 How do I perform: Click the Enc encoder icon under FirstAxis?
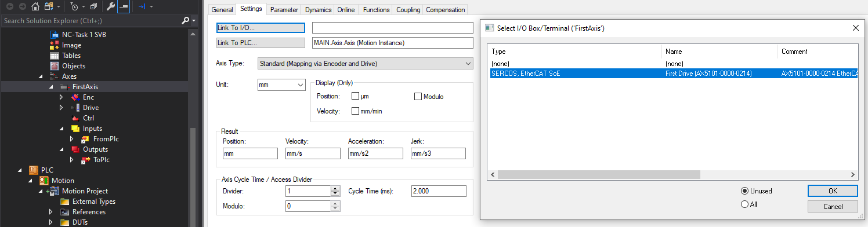coord(75,97)
